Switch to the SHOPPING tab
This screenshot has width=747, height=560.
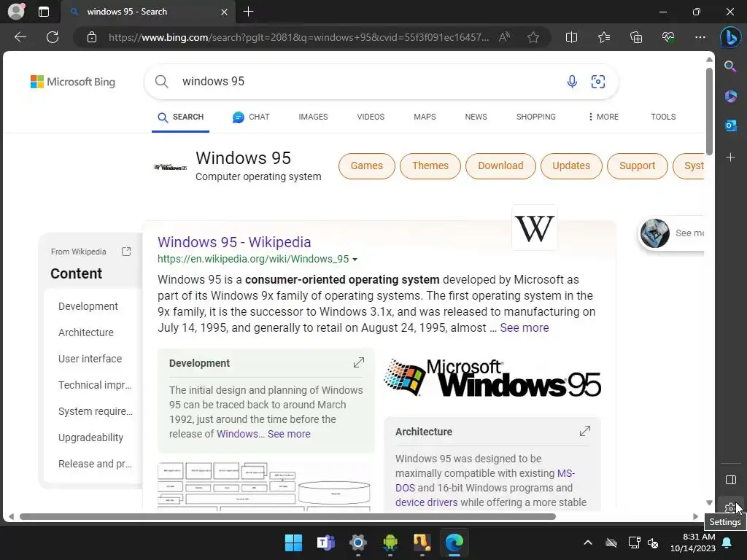pos(536,117)
